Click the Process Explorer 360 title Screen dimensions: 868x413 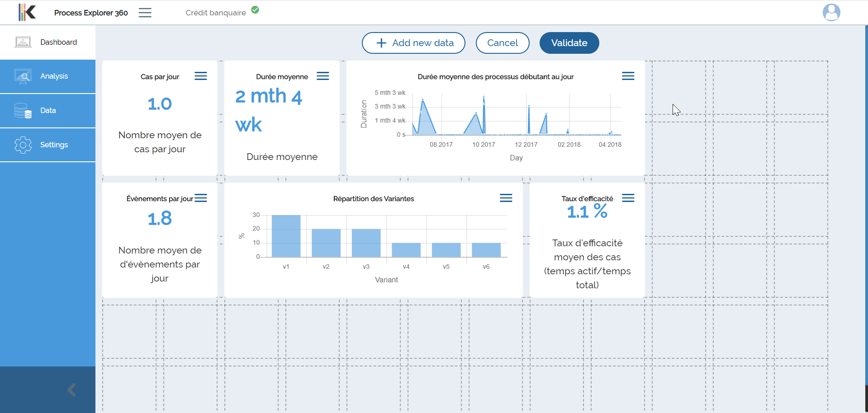(91, 13)
